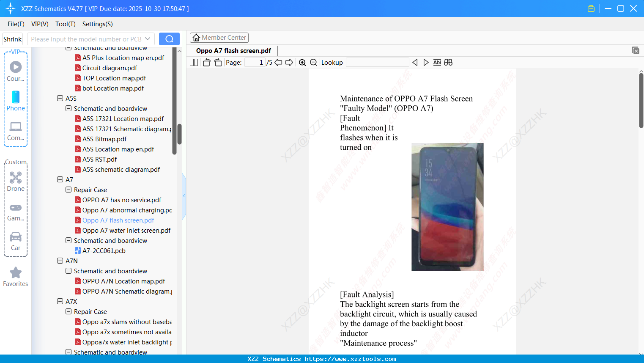Click the Shrink button
This screenshot has width=644, height=363.
pos(13,39)
